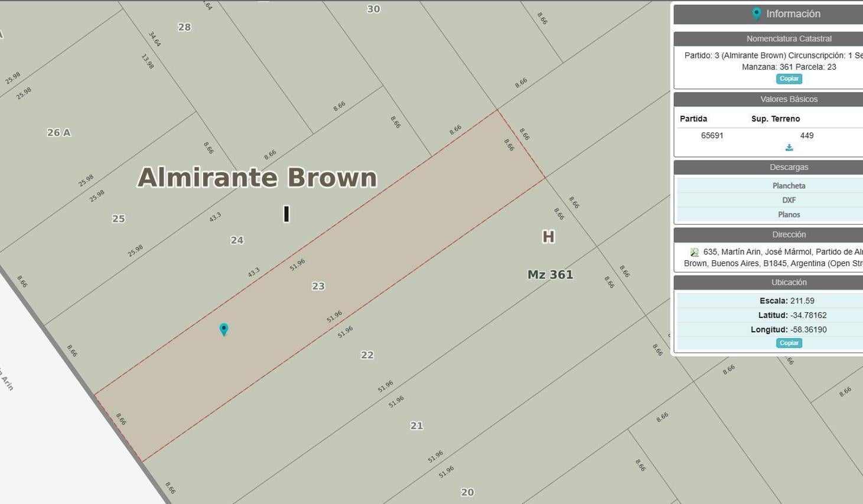Viewport: 863px width, 504px height.
Task: Click the Manzana: 361 Parcela: 23 line
Action: pyautogui.click(x=789, y=67)
